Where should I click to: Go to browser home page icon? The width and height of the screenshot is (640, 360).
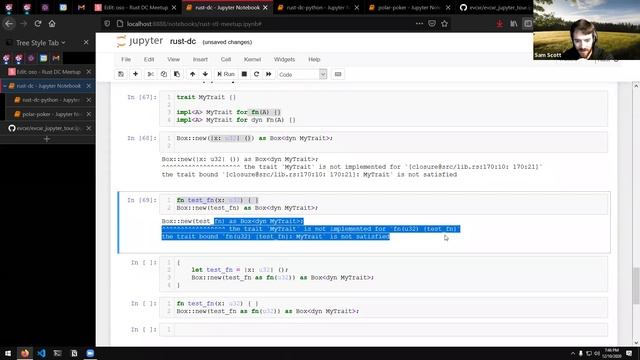[x=52, y=24]
